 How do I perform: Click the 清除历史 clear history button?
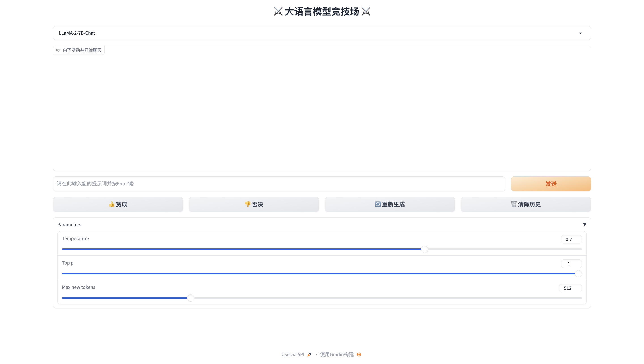pos(525,204)
